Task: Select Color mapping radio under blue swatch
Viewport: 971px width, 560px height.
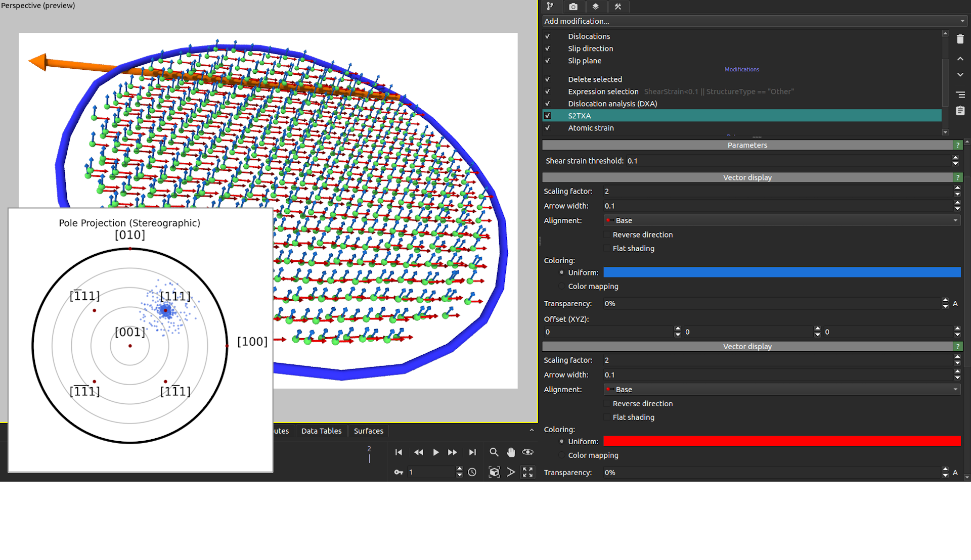Action: (x=561, y=287)
